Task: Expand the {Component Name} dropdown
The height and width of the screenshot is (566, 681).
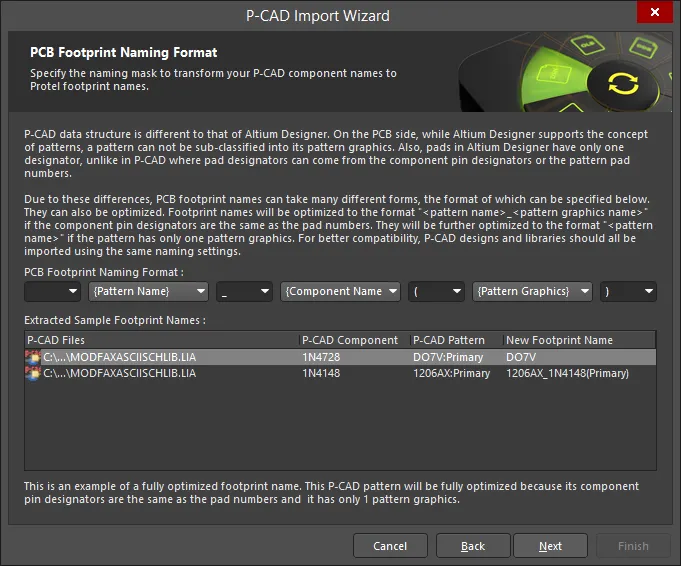Action: 340,291
